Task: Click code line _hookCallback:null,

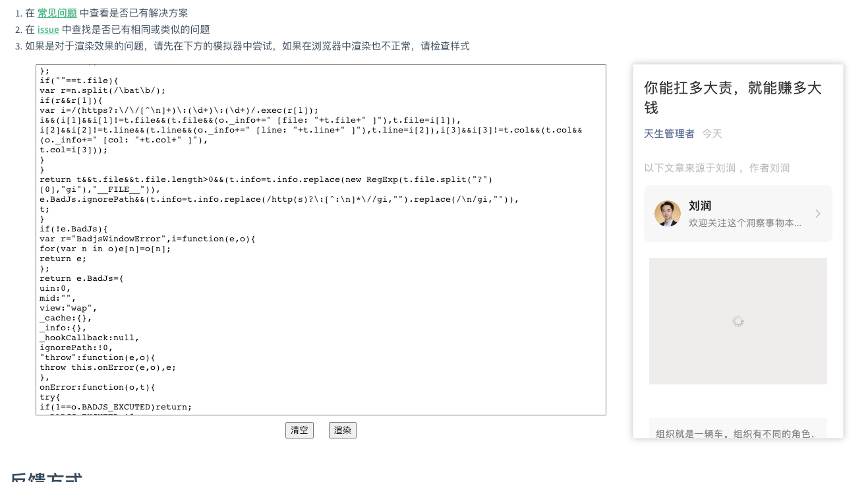Action: 90,338
